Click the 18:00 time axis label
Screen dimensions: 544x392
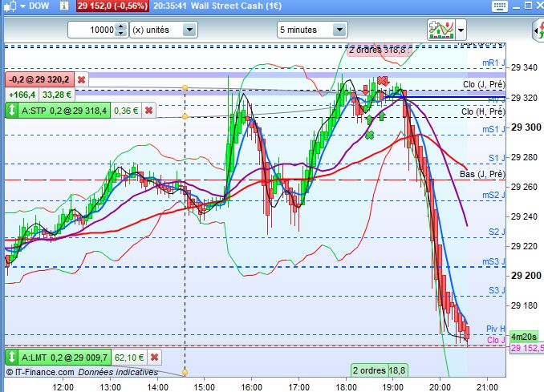(x=347, y=387)
